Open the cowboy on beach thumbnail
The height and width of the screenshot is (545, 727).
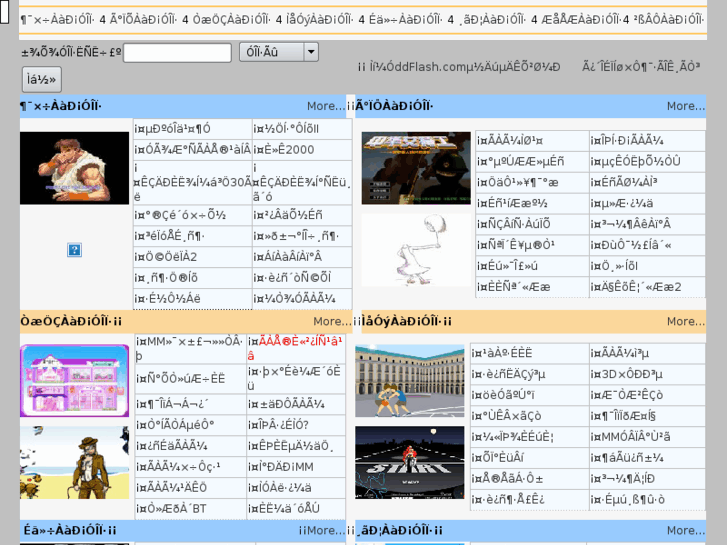pyautogui.click(x=74, y=462)
